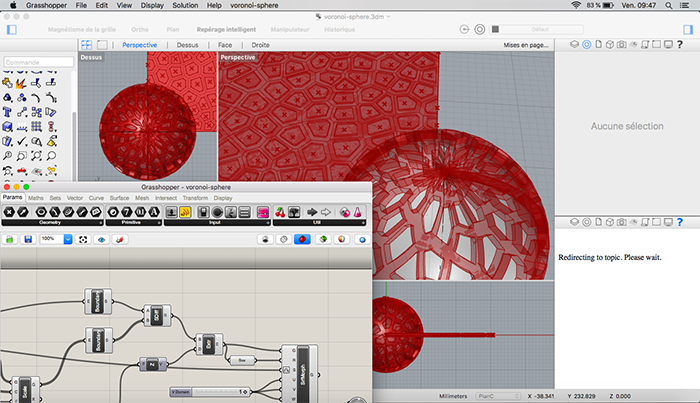The width and height of the screenshot is (700, 403).
Task: Select the Face viewport tab
Action: point(225,45)
